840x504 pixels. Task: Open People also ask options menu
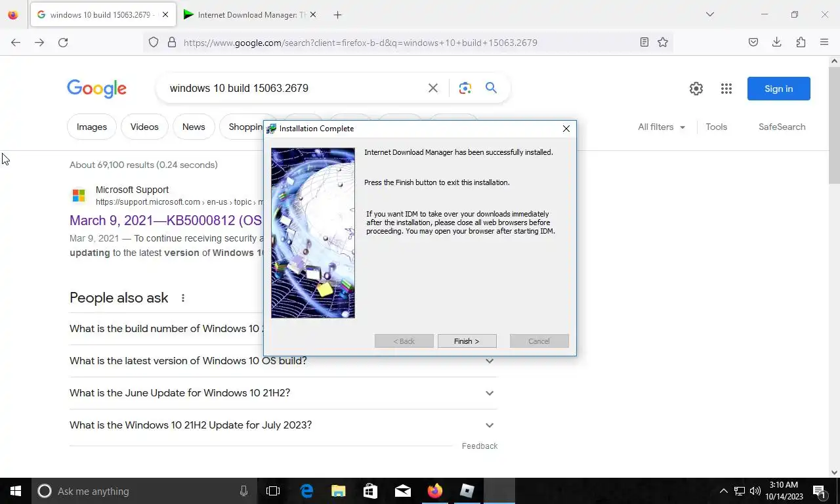click(183, 298)
